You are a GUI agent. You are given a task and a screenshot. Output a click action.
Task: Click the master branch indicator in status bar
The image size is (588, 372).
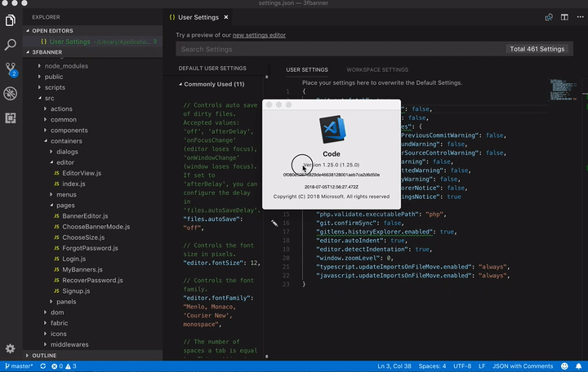[x=19, y=366]
